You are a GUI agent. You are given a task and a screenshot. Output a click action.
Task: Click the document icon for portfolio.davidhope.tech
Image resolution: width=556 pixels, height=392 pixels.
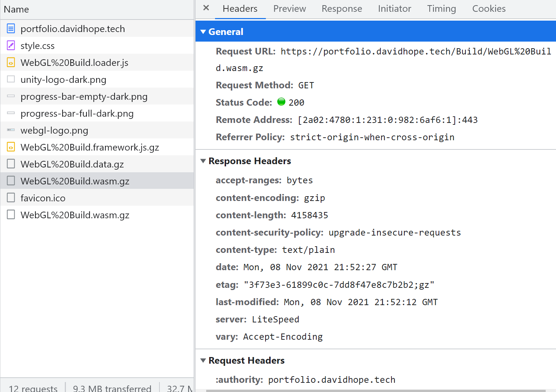click(11, 28)
